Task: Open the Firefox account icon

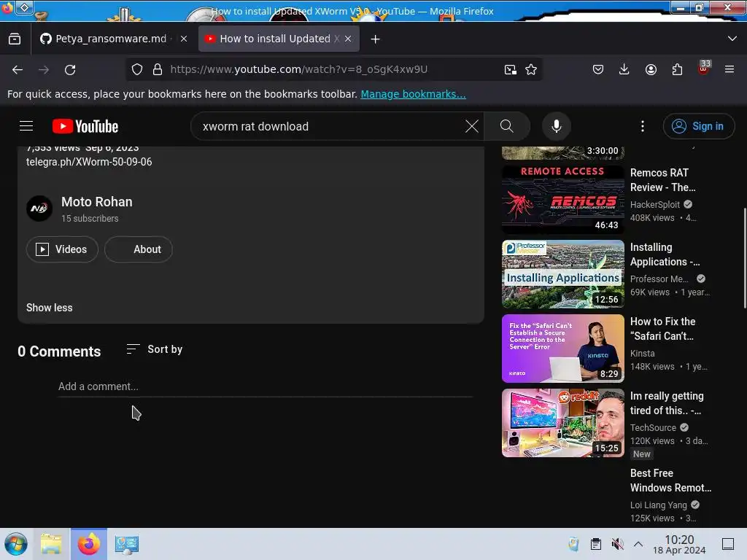Action: pyautogui.click(x=651, y=69)
